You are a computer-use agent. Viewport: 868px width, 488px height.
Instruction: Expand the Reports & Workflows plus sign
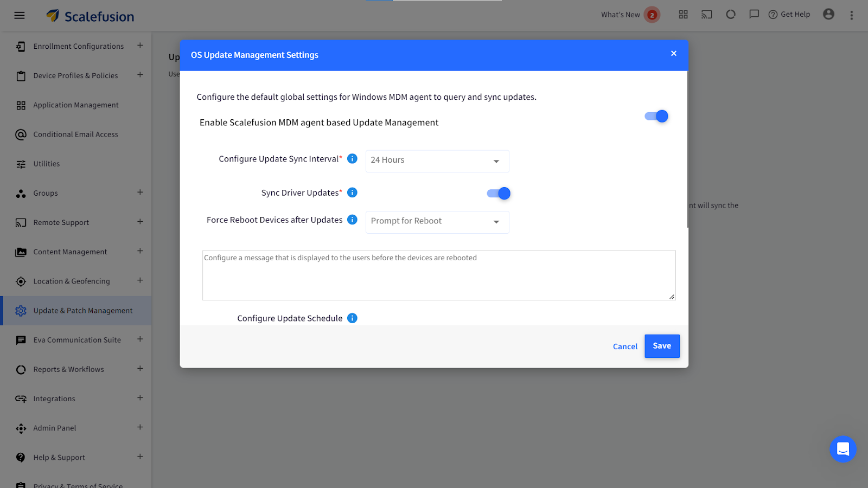(x=140, y=369)
